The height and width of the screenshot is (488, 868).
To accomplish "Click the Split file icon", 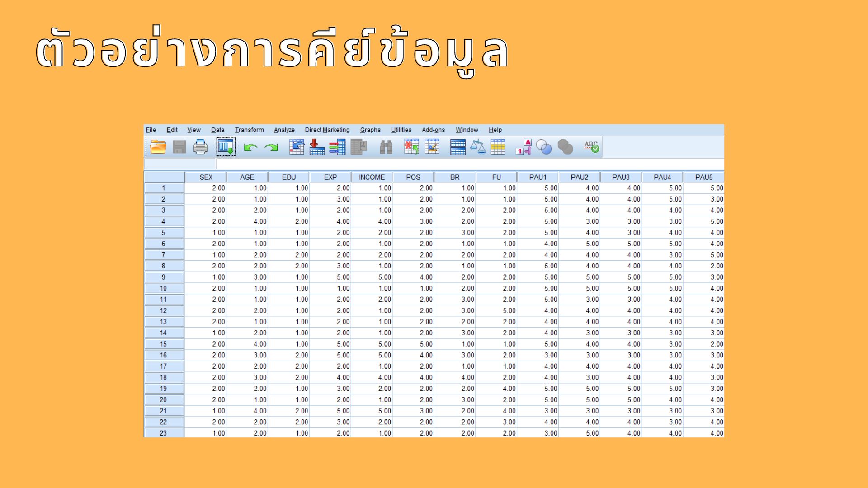I will (458, 147).
